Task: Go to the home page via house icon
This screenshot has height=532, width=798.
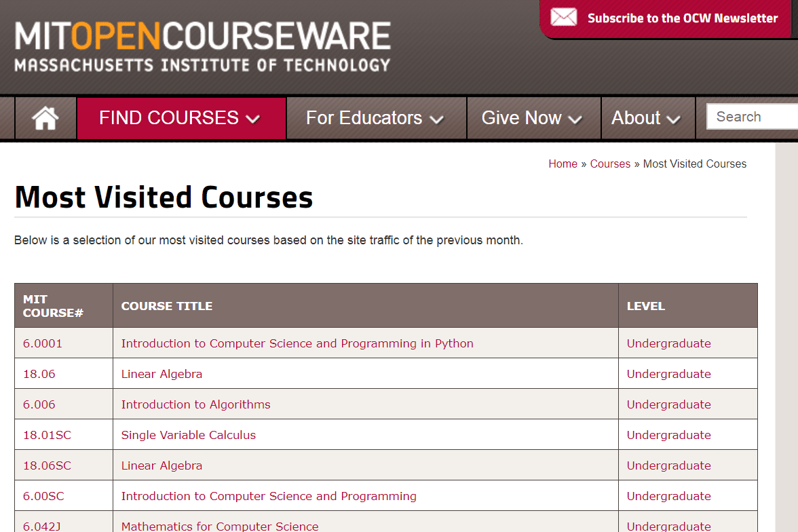Action: tap(45, 118)
